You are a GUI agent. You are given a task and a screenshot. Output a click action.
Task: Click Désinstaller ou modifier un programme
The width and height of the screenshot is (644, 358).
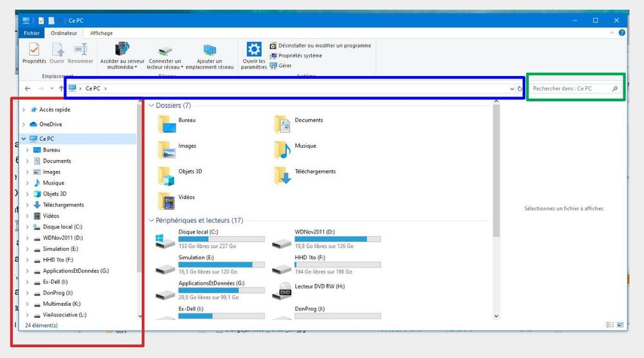point(324,46)
